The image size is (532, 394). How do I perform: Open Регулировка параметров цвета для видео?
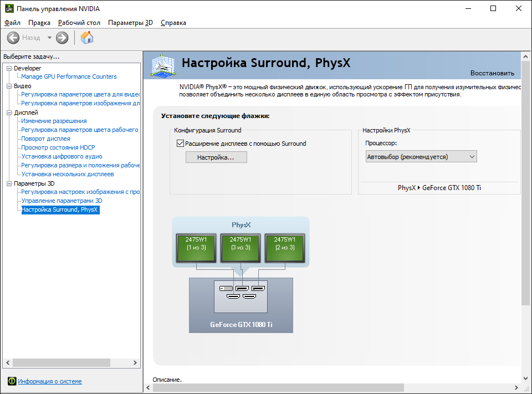(x=80, y=94)
